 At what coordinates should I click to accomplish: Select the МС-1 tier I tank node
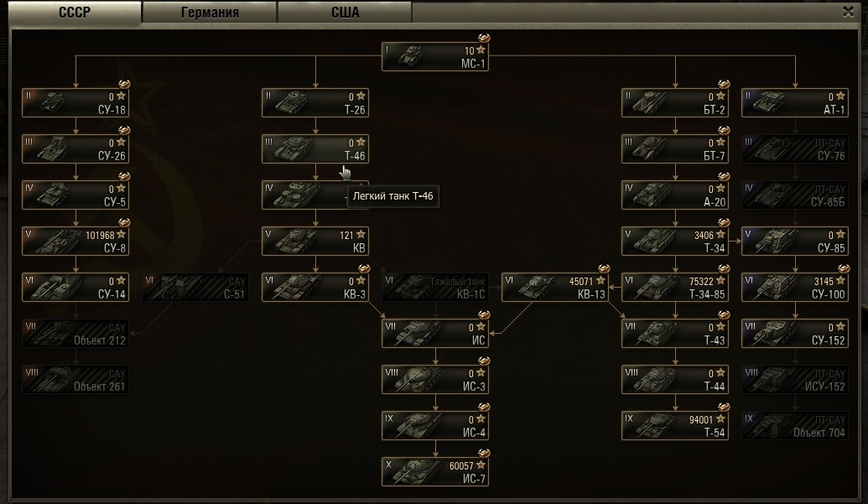click(435, 57)
